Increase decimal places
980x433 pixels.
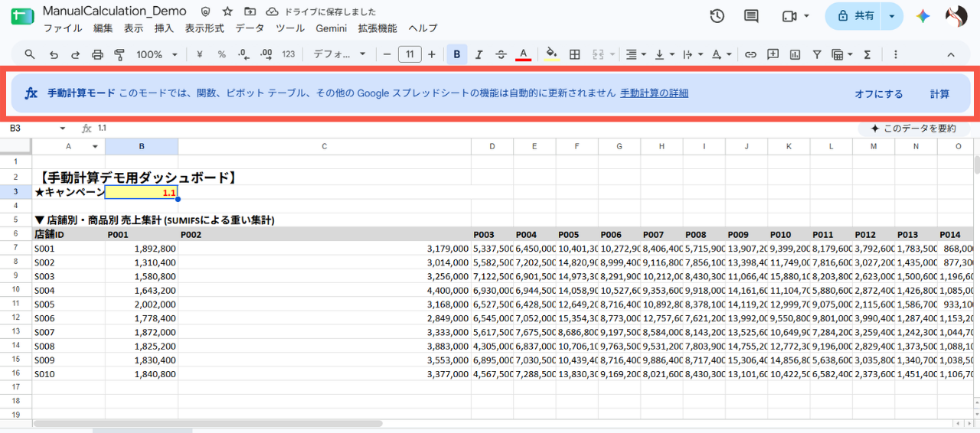click(x=266, y=54)
